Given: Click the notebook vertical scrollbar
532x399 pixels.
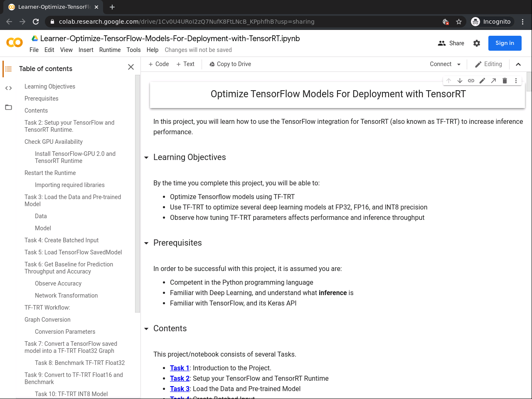Looking at the screenshot, I should pos(529,81).
